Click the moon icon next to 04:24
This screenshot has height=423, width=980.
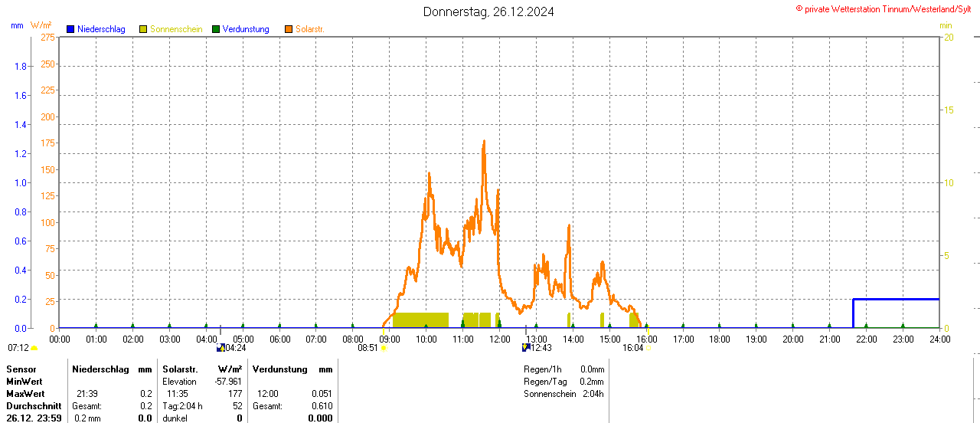pos(221,348)
